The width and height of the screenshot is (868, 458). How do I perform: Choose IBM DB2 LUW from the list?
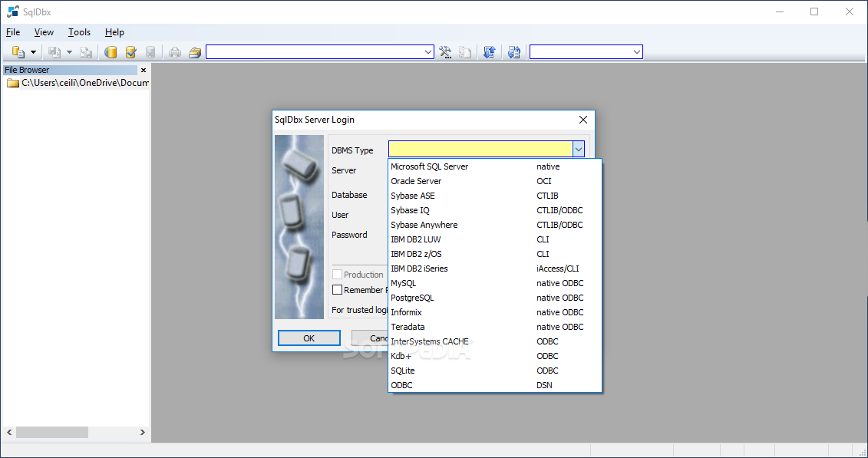click(x=495, y=239)
